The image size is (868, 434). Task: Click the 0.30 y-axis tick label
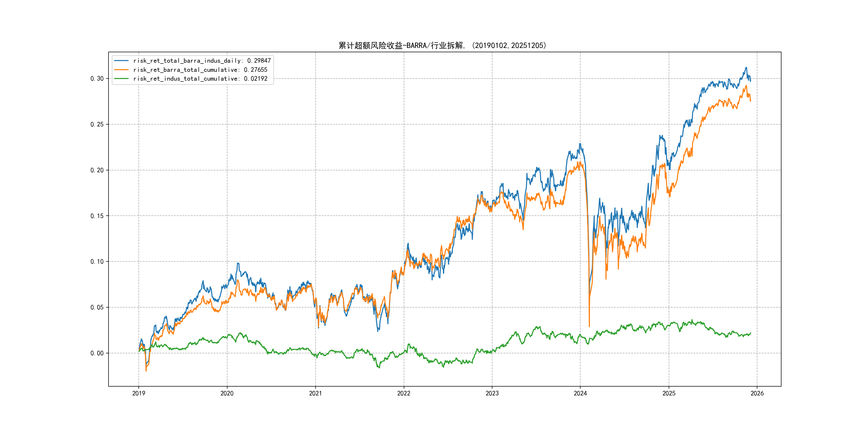click(97, 78)
